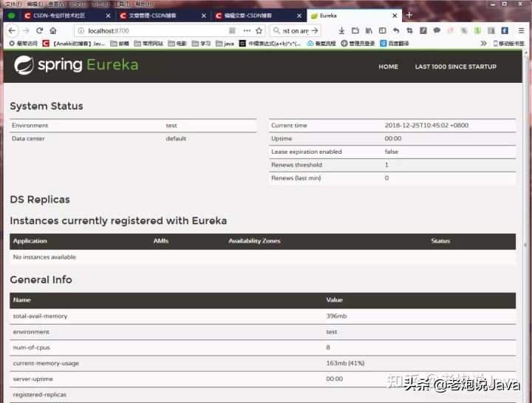Expand the 电影 bookmark folder
Image resolution: width=532 pixels, height=403 pixels.
pos(177,44)
